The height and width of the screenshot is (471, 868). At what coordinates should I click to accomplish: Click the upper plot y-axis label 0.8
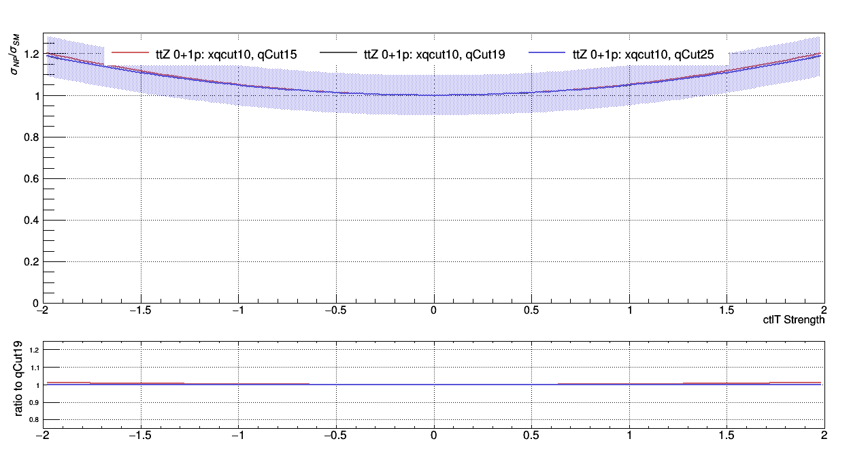tap(31, 137)
